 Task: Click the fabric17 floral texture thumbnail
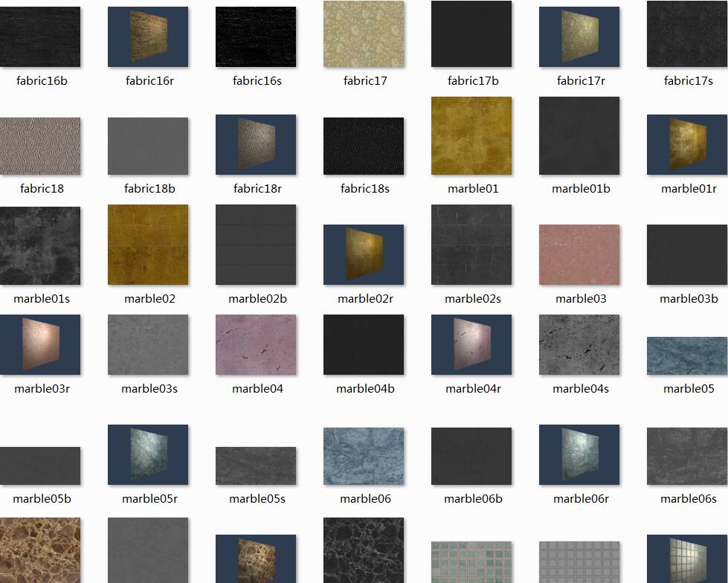tap(364, 33)
